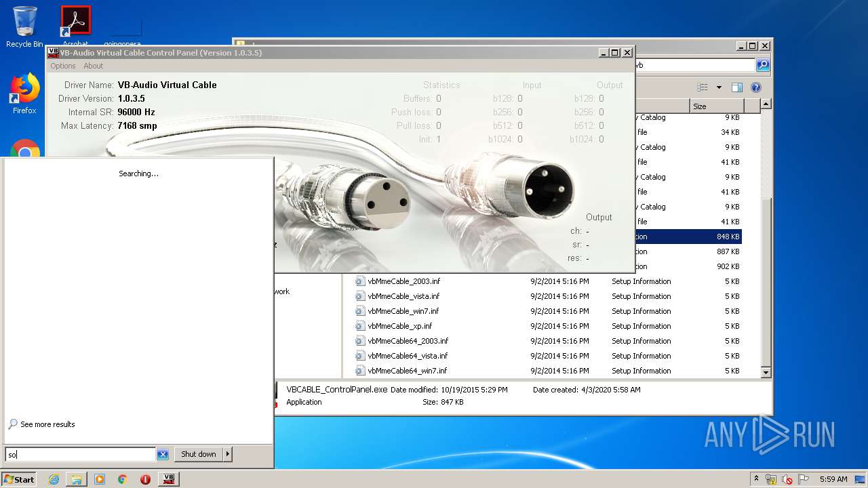Open Recycle Bin desktop icon
Screen dimensions: 868x488
24,27
